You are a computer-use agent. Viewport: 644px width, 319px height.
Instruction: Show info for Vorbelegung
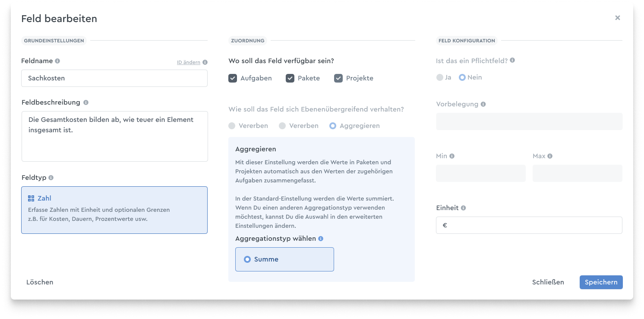tap(483, 104)
